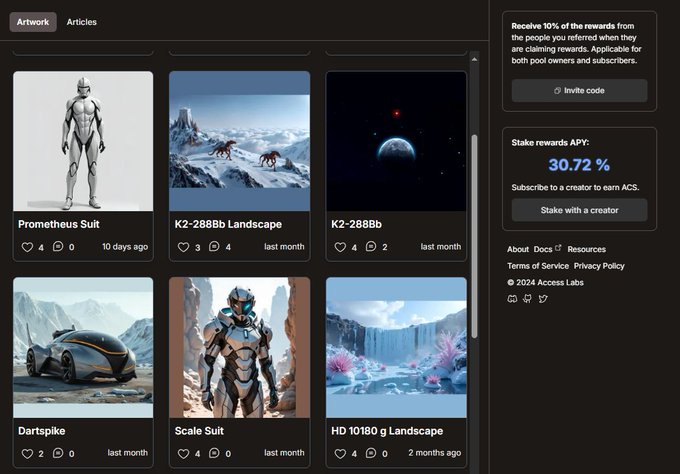Switch to the Articles tab

click(82, 21)
